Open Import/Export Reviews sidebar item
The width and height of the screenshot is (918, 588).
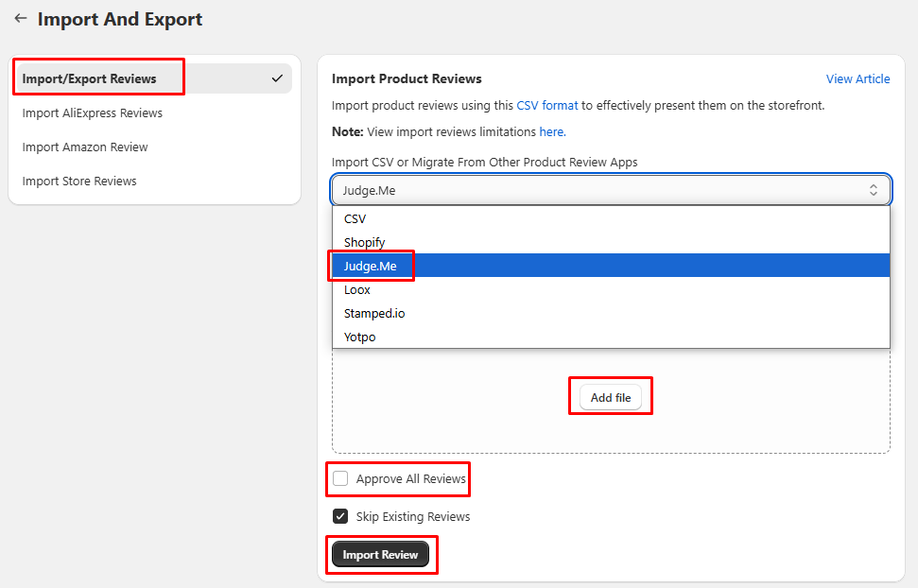click(x=154, y=78)
